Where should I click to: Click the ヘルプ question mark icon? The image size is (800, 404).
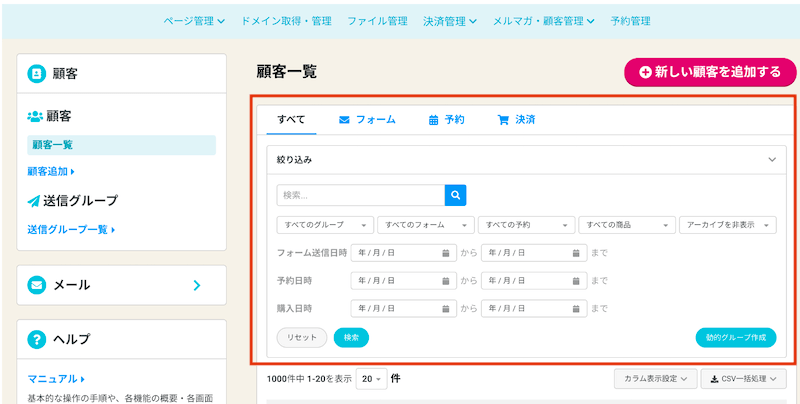(x=37, y=340)
